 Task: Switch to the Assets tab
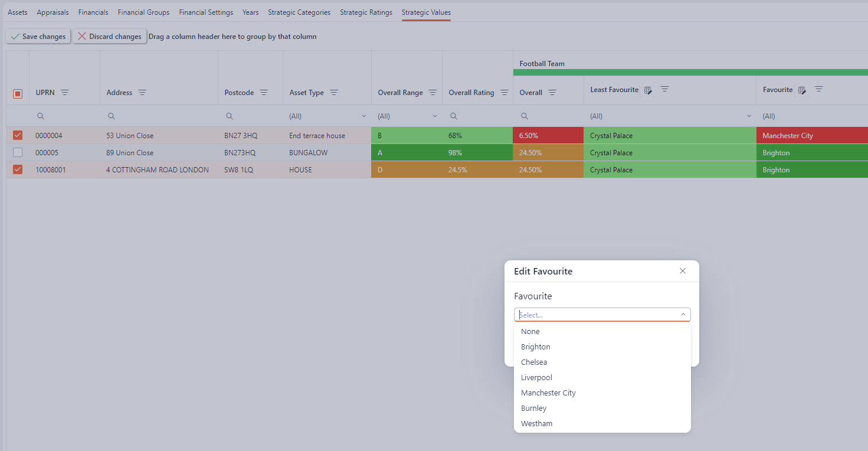pyautogui.click(x=18, y=12)
